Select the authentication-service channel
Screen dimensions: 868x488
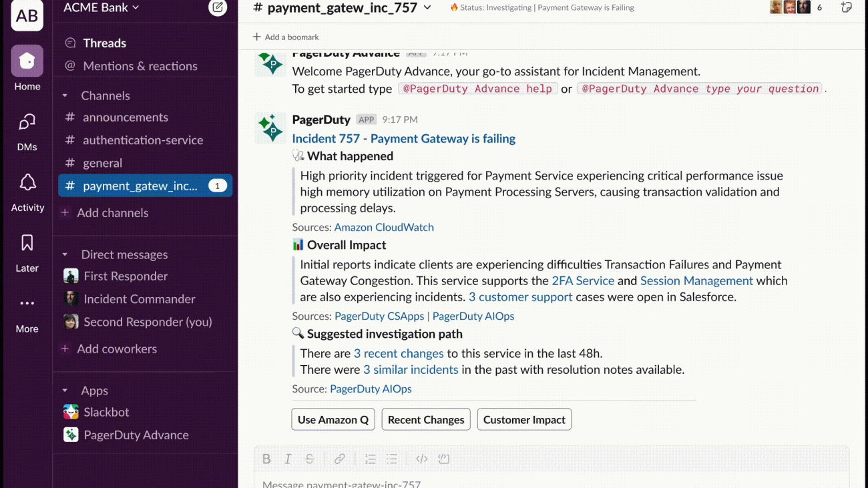[143, 140]
